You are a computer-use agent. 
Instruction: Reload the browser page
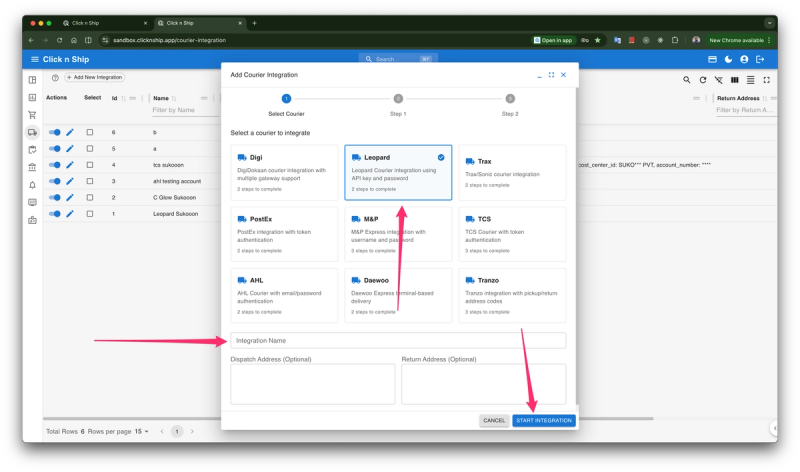coord(60,40)
